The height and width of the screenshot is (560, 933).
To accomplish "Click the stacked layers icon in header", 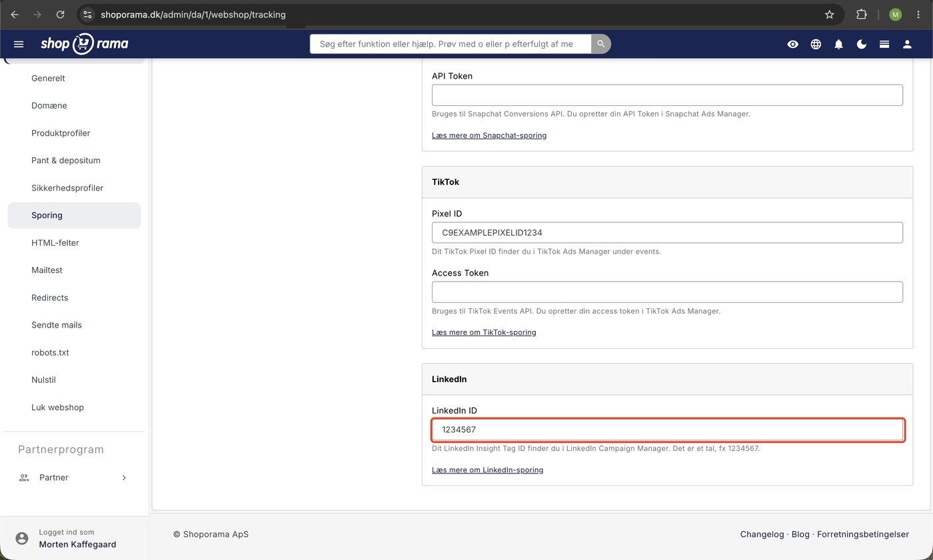I will click(x=884, y=44).
